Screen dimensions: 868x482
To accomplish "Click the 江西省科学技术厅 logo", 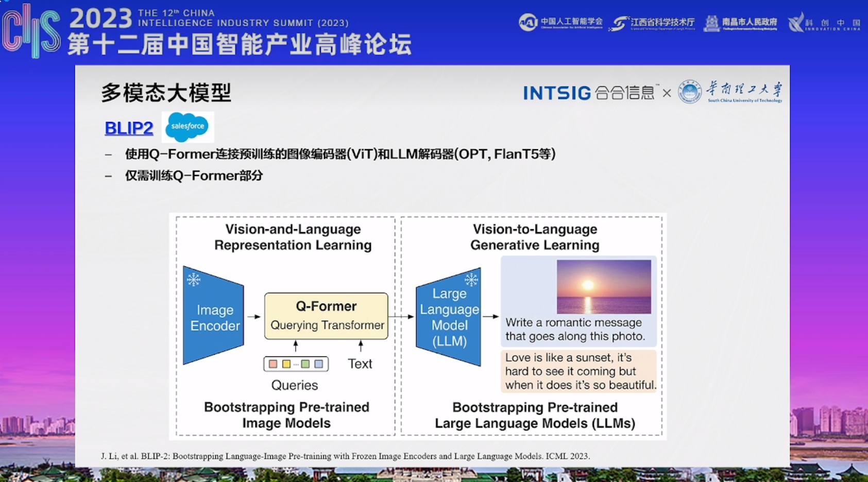I will [652, 23].
